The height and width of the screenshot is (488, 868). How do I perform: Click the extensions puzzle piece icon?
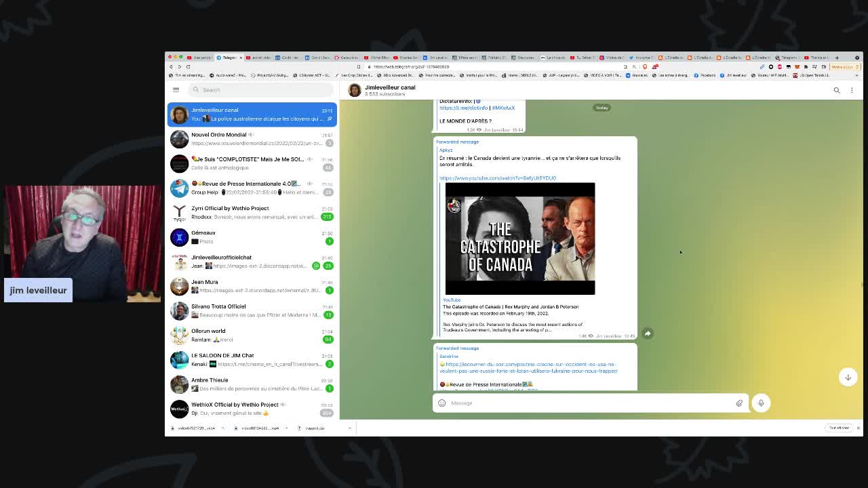coord(806,66)
